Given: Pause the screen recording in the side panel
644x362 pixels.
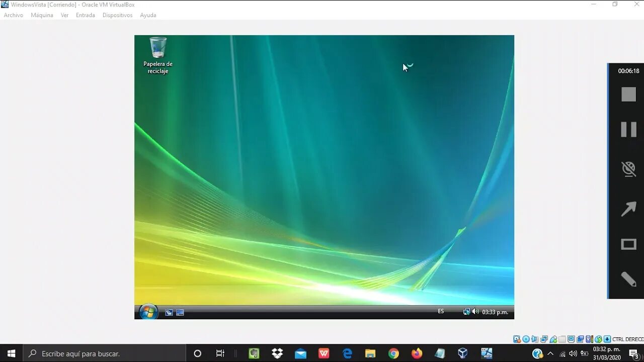Looking at the screenshot, I should [x=628, y=129].
